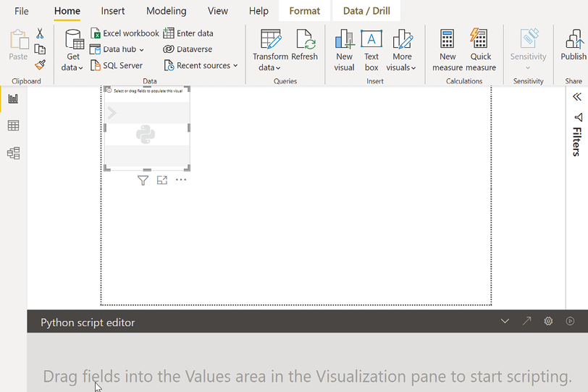Switch to the Format tab
Image resolution: width=588 pixels, height=392 pixels.
[304, 11]
